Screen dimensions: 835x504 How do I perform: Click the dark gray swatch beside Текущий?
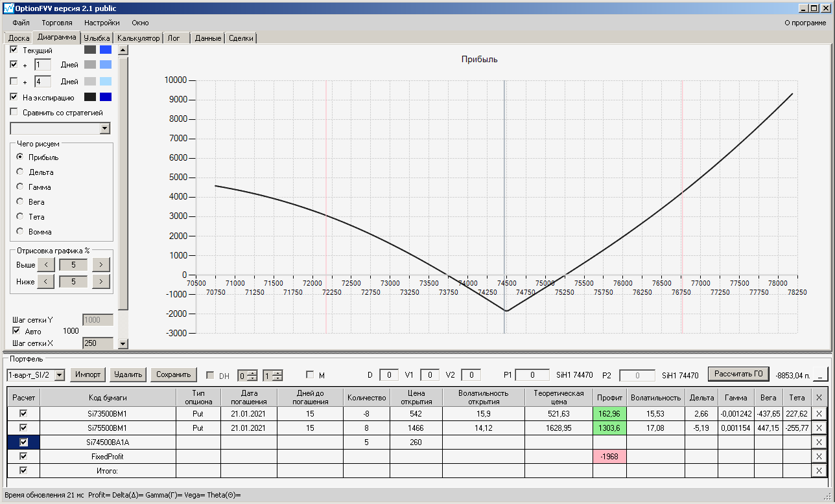[x=90, y=50]
